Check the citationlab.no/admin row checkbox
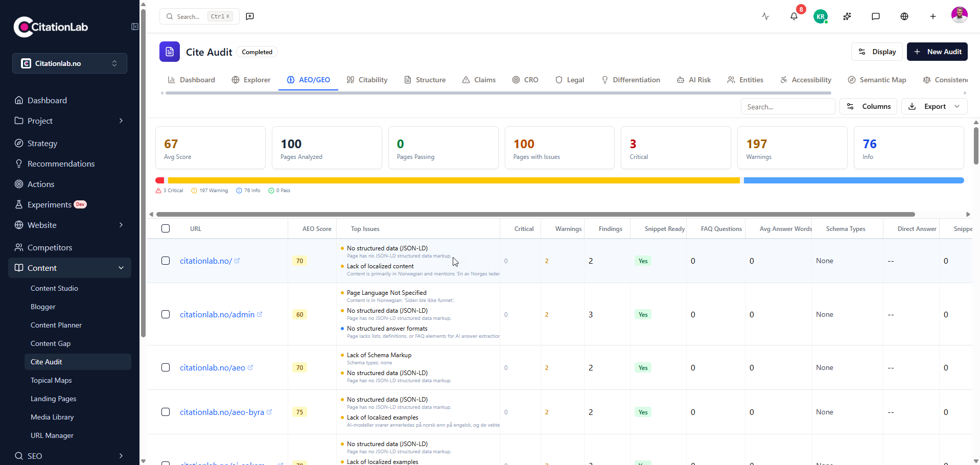Screen dimensions: 980x465 click(166, 314)
